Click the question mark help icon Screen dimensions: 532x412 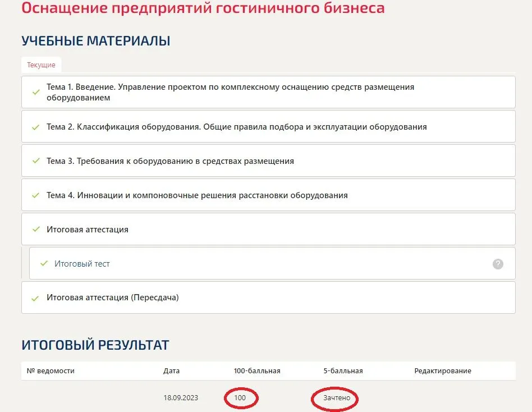click(498, 264)
